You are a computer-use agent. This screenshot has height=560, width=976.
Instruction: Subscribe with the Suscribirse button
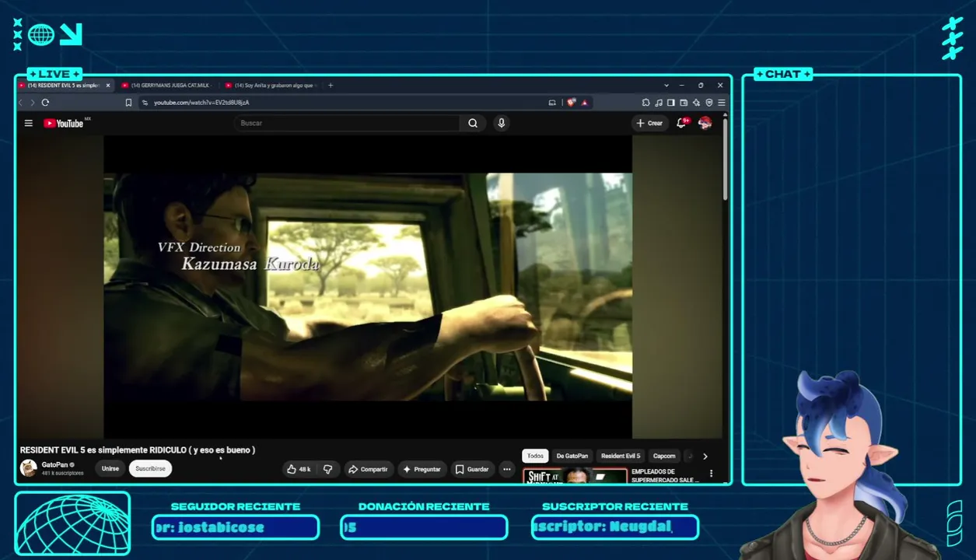coord(150,469)
